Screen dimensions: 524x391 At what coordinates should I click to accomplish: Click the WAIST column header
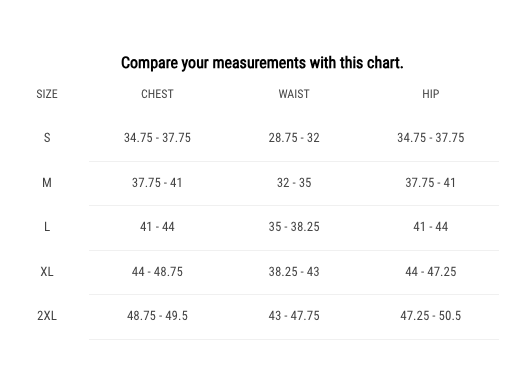(x=294, y=94)
